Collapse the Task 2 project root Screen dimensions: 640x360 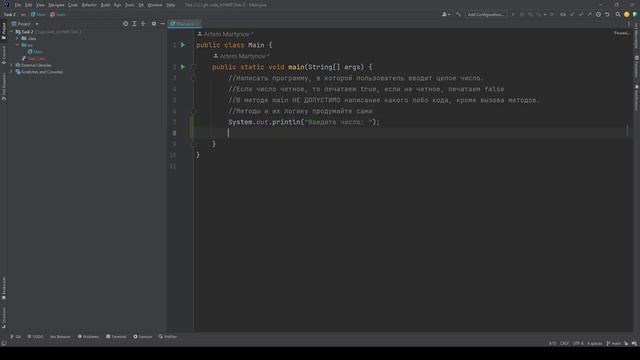(11, 32)
